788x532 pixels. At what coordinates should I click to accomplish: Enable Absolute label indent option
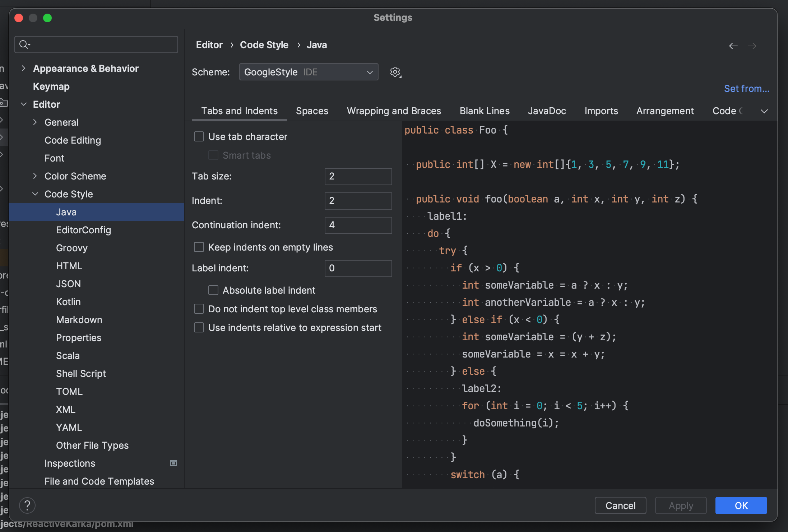[213, 290]
